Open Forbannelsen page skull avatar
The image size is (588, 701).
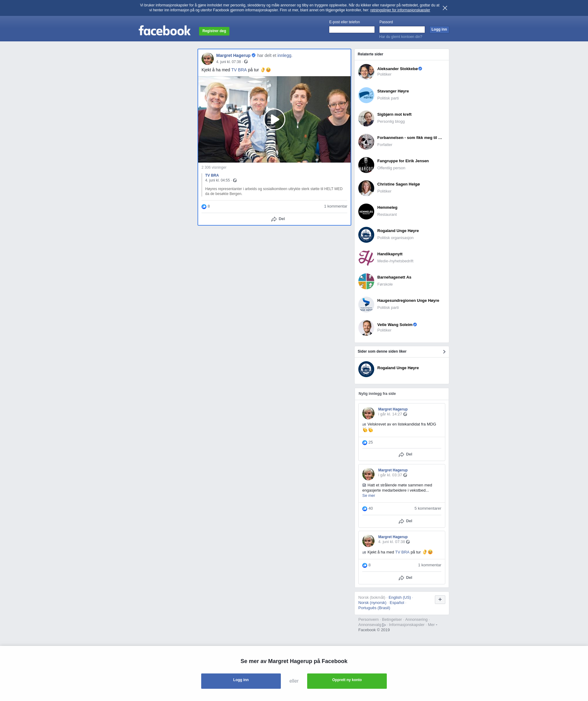pos(366,142)
